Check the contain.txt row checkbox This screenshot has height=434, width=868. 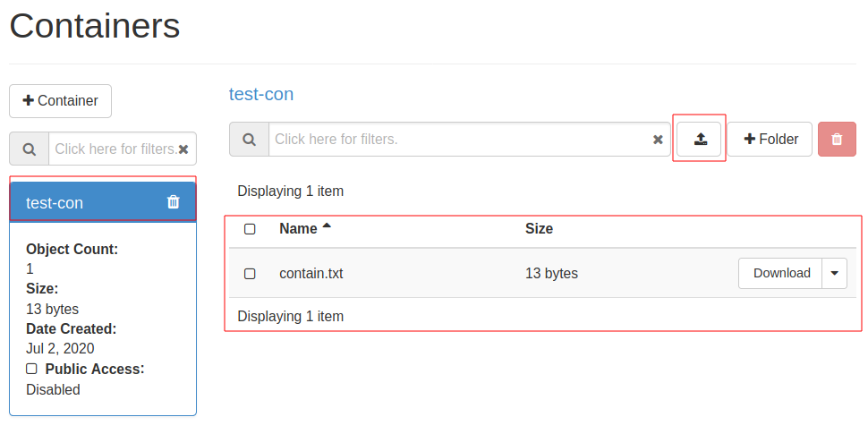250,274
